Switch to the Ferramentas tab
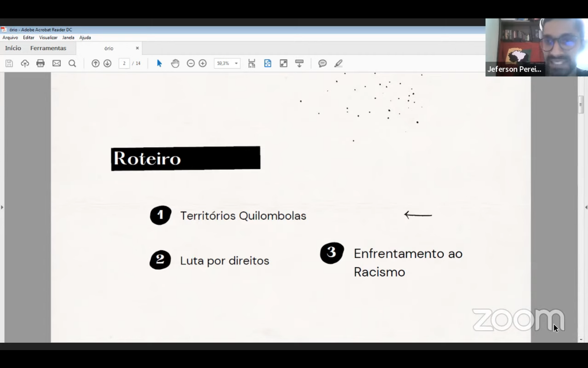This screenshot has height=368, width=588. (48, 48)
